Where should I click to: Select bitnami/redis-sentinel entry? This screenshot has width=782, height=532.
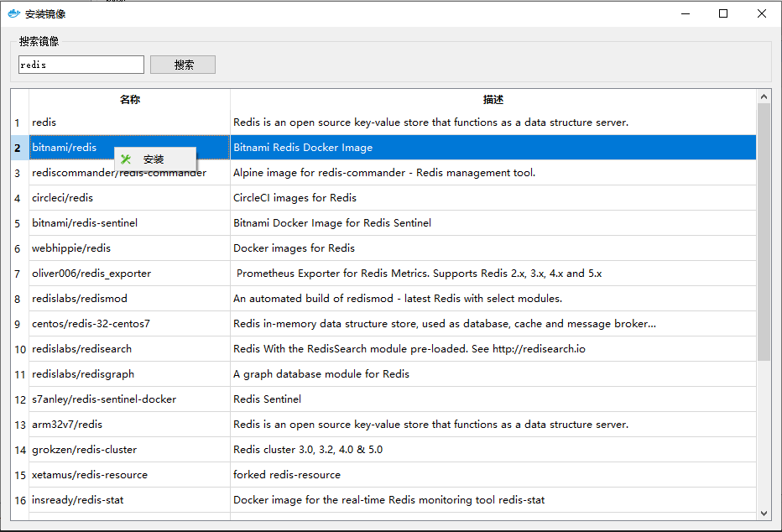click(130, 223)
